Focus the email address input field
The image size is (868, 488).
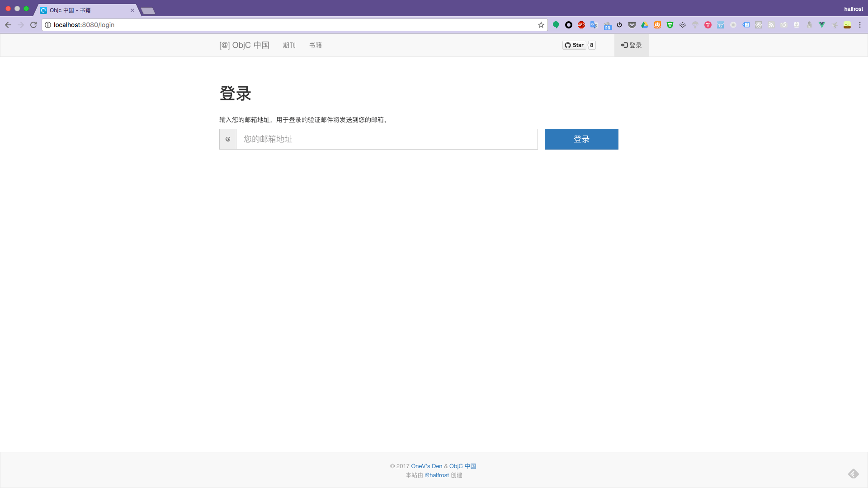pos(387,139)
